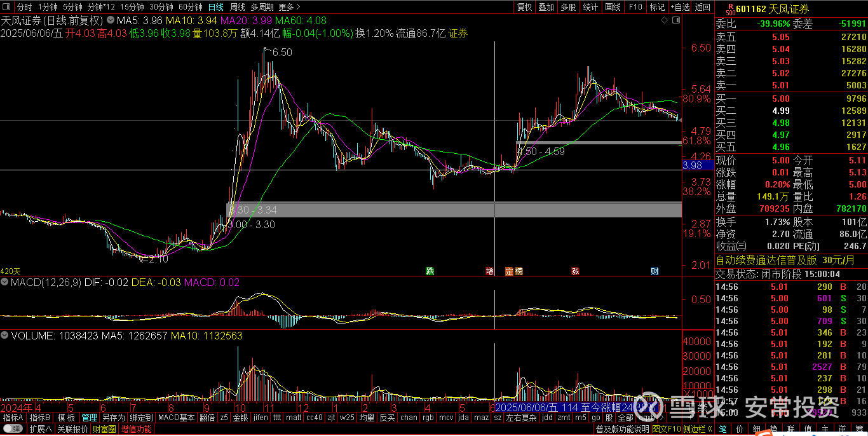Expand the 扩展∧ panel
This screenshot has height=436, width=868.
[x=40, y=429]
